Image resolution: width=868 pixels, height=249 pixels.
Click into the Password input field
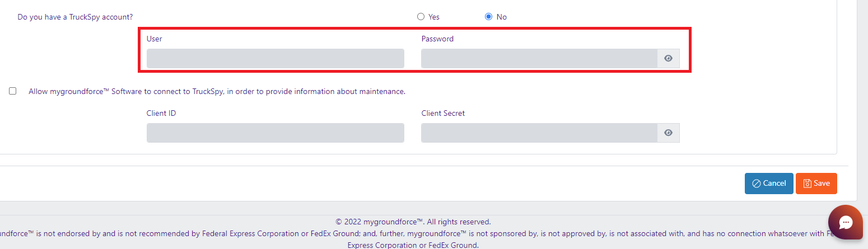coord(539,59)
